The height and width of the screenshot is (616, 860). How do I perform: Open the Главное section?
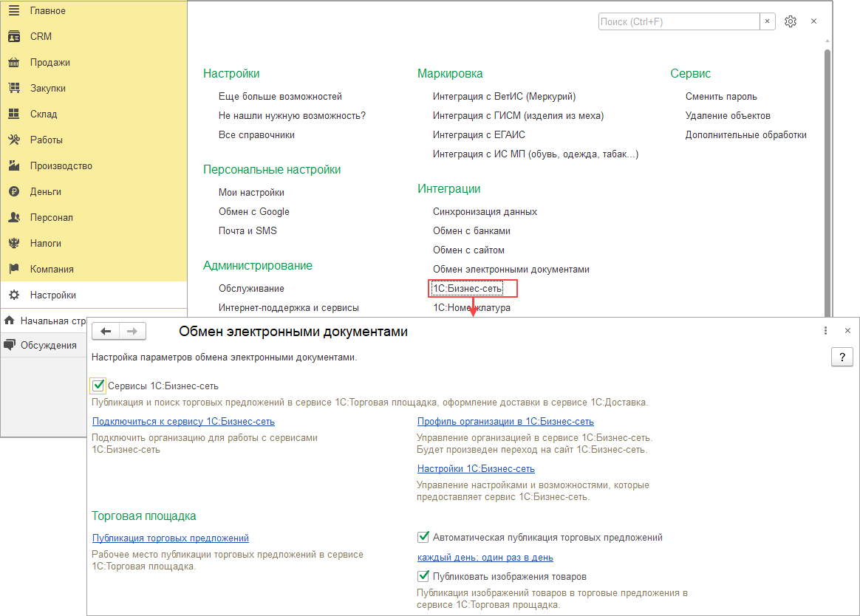[x=48, y=10]
